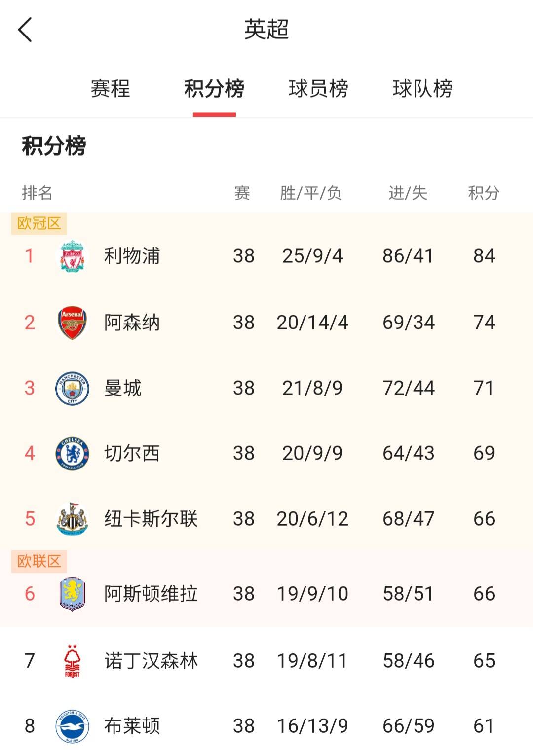Open the Arsenal club crest

(72, 323)
